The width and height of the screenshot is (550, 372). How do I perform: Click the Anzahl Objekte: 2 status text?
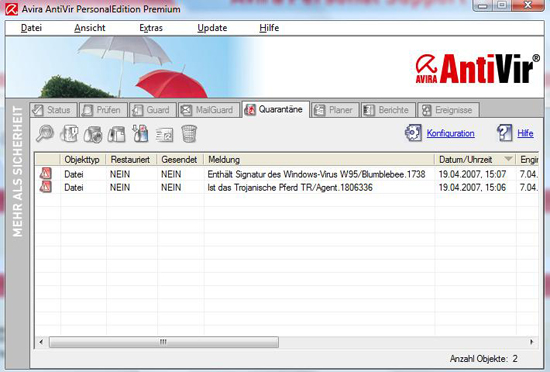coord(484,359)
